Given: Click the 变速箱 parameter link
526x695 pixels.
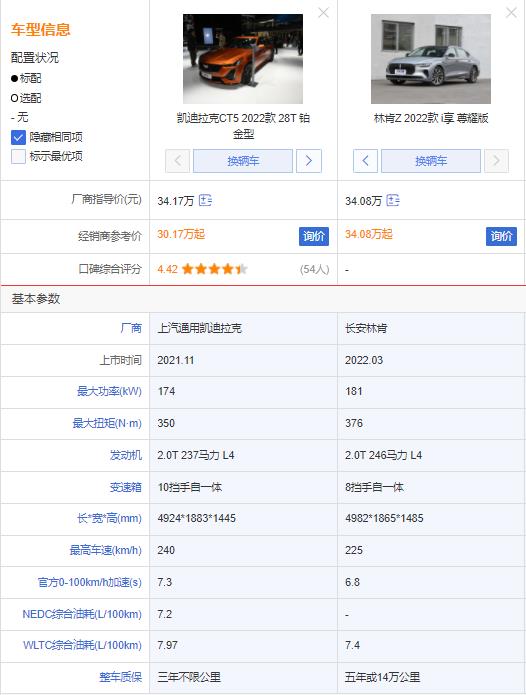Looking at the screenshot, I should [x=126, y=487].
